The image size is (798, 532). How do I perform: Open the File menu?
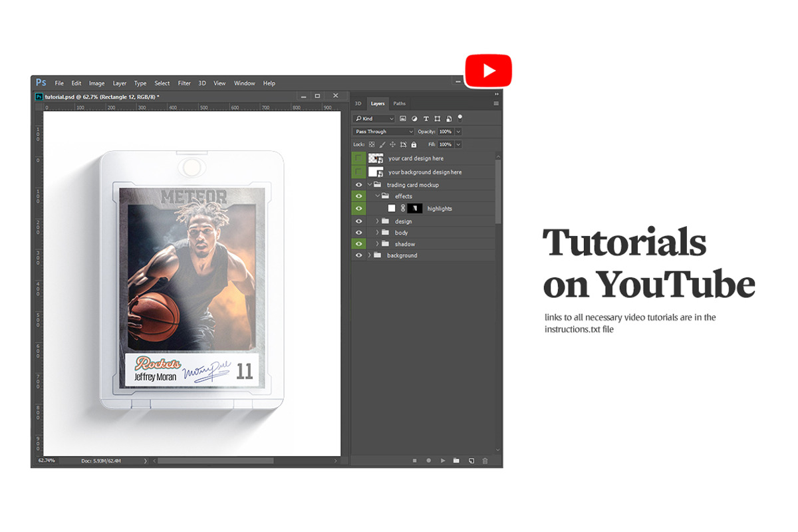coord(59,83)
